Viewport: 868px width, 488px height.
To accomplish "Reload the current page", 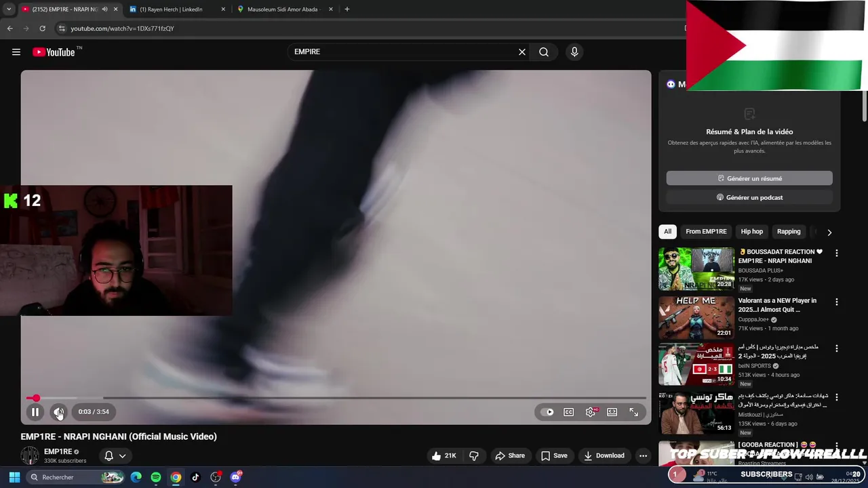I will coord(42,28).
